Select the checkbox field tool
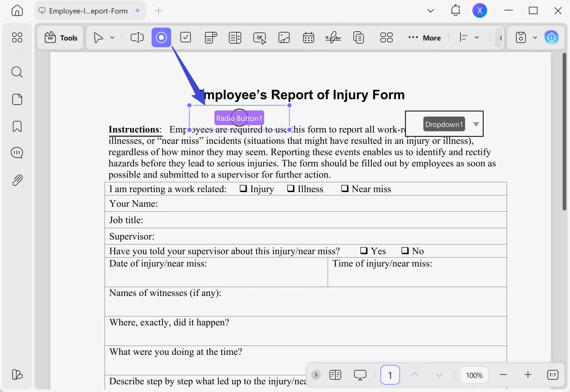570x392 pixels. (x=186, y=37)
